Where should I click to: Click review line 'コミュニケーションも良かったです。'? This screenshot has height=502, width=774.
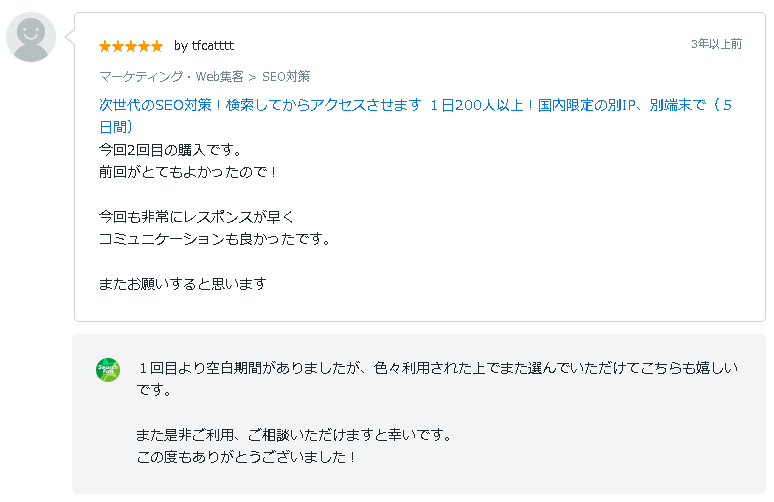215,239
